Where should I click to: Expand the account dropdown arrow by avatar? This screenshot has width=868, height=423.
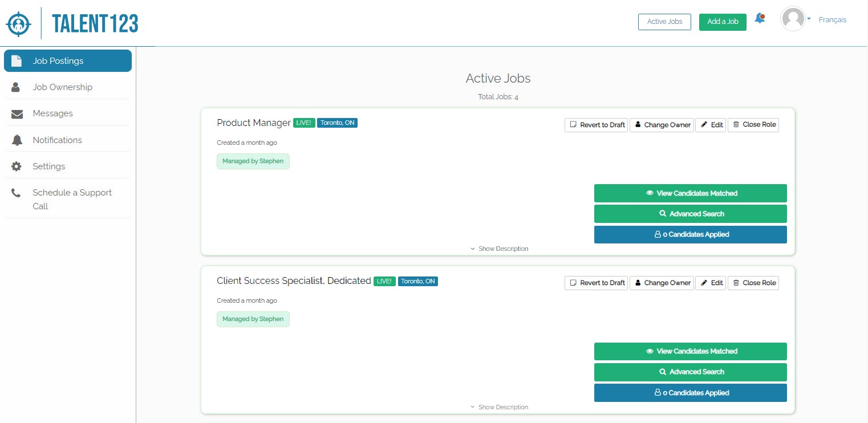[x=809, y=19]
